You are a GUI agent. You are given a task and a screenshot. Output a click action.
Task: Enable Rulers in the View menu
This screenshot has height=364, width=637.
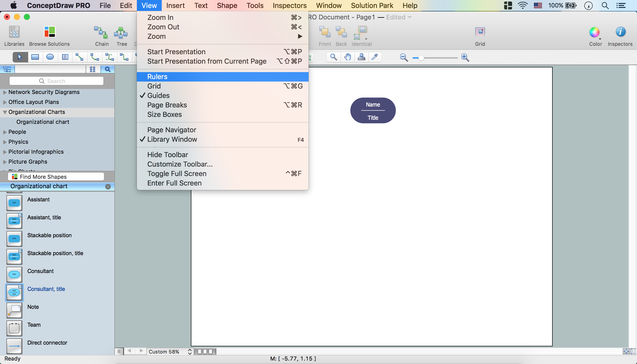[x=157, y=77]
